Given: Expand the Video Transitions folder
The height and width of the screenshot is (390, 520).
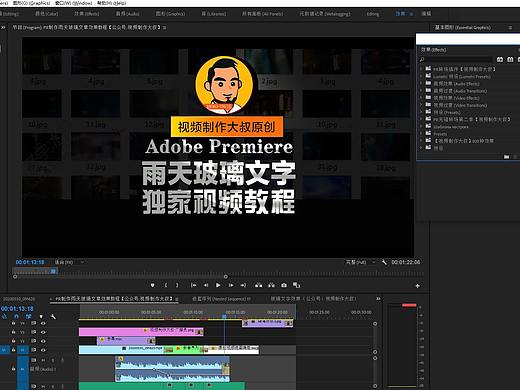Looking at the screenshot, I should click(x=421, y=105).
